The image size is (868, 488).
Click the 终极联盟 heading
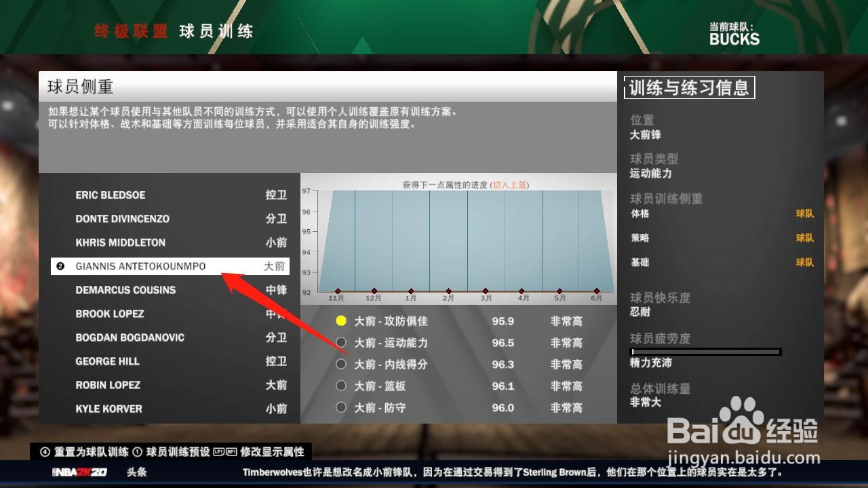131,30
